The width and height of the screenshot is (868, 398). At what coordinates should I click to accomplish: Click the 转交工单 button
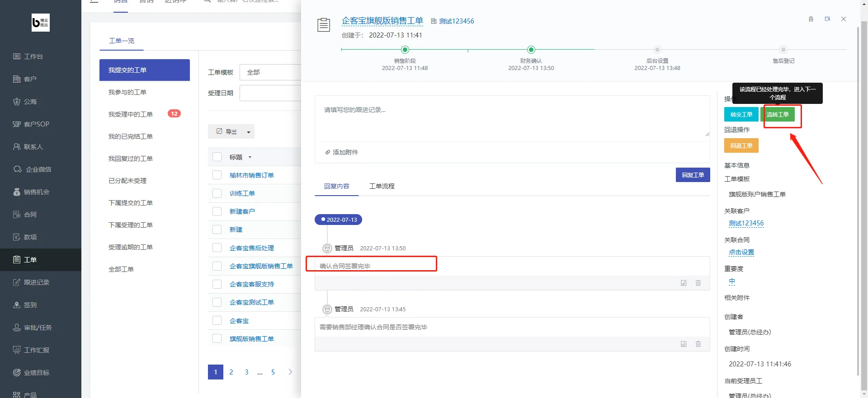[x=741, y=114]
